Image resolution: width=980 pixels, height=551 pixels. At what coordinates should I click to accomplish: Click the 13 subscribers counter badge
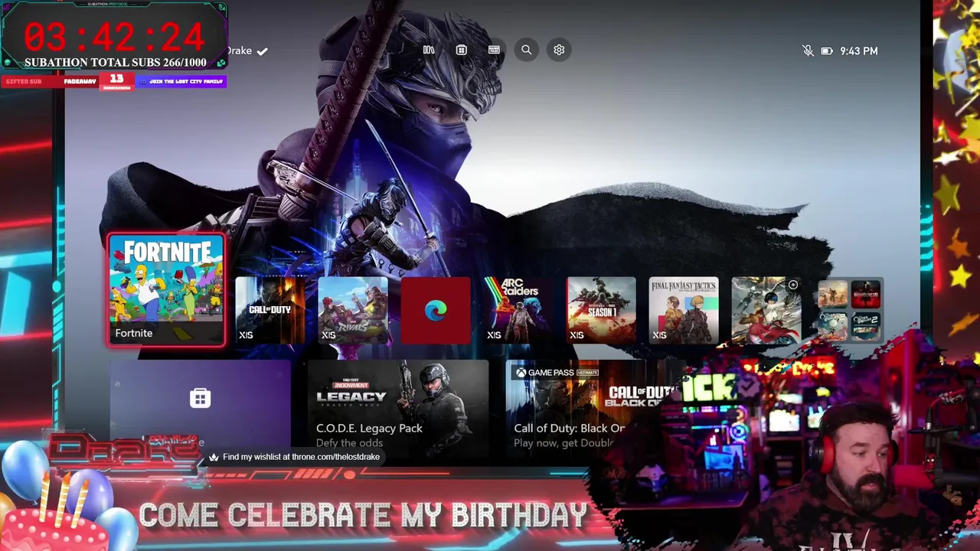pyautogui.click(x=116, y=81)
